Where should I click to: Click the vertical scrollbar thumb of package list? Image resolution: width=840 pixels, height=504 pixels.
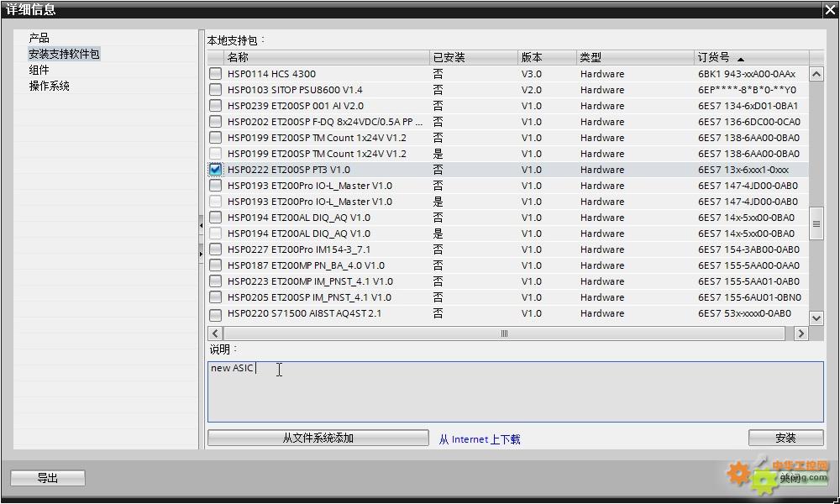(816, 223)
